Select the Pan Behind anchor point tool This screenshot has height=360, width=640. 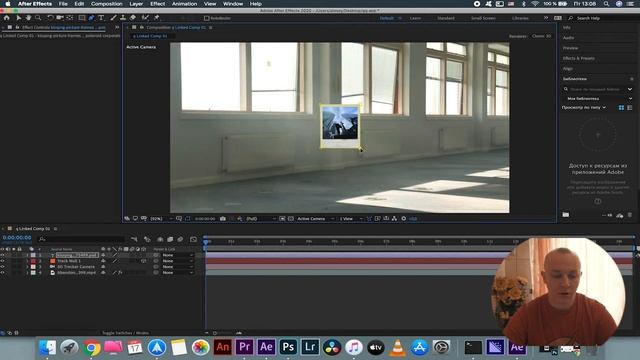[70, 18]
